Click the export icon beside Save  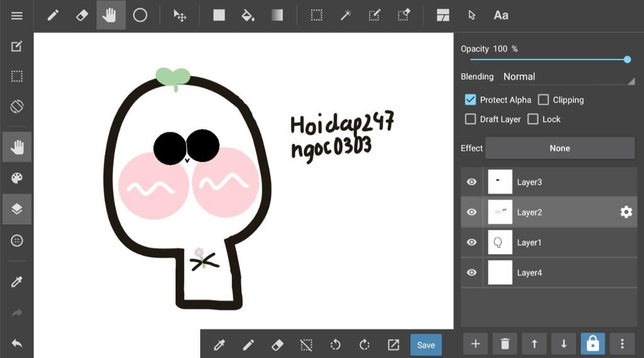click(x=394, y=345)
